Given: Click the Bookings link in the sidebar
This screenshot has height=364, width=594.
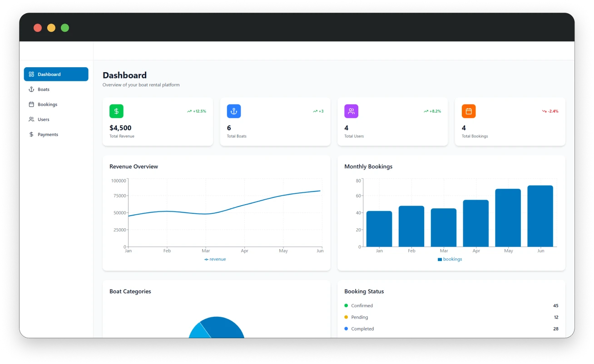Looking at the screenshot, I should tap(47, 104).
